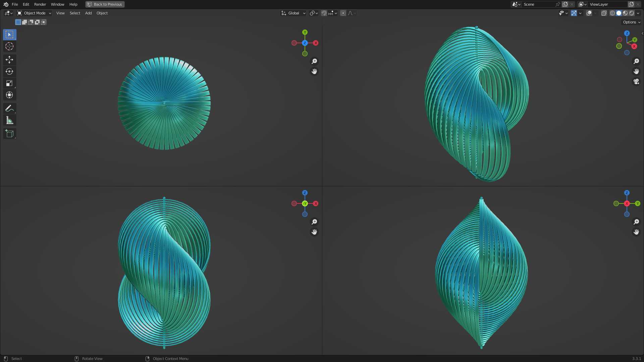Choose the subtract selection mode icon
The image size is (644, 362).
[31, 22]
